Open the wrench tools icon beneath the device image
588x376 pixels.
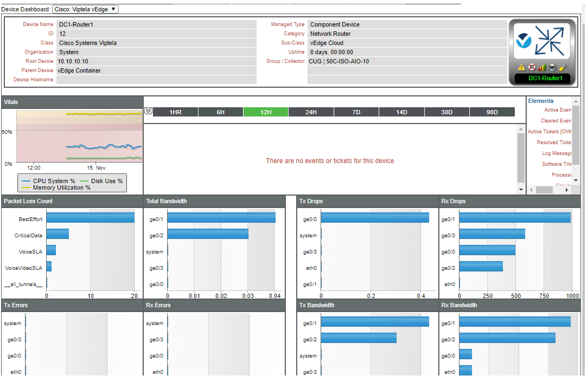562,67
